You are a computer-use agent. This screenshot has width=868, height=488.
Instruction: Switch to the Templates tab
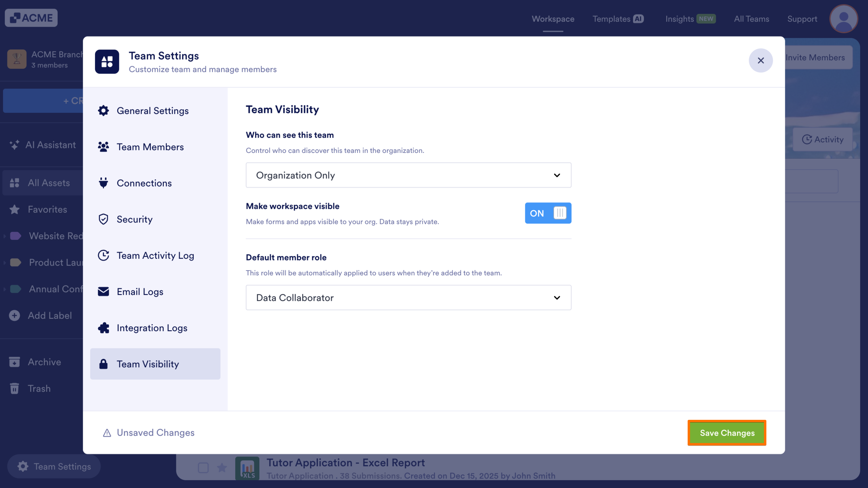pyautogui.click(x=611, y=19)
